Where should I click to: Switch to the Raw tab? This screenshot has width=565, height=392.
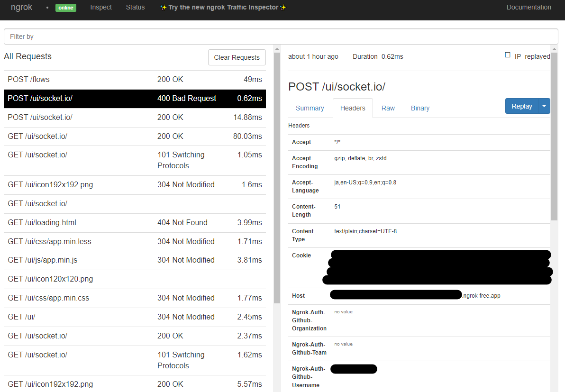[388, 108]
